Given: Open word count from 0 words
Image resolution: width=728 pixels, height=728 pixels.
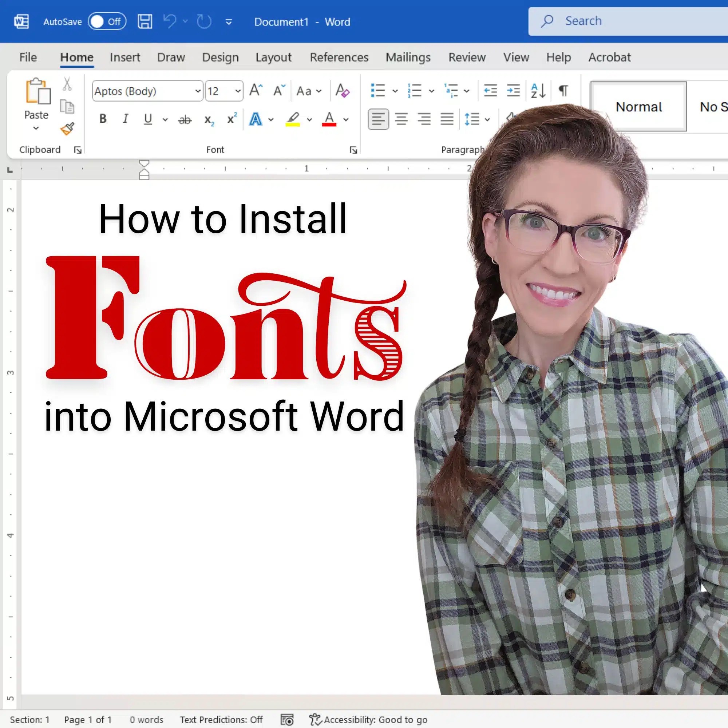Looking at the screenshot, I should [146, 720].
